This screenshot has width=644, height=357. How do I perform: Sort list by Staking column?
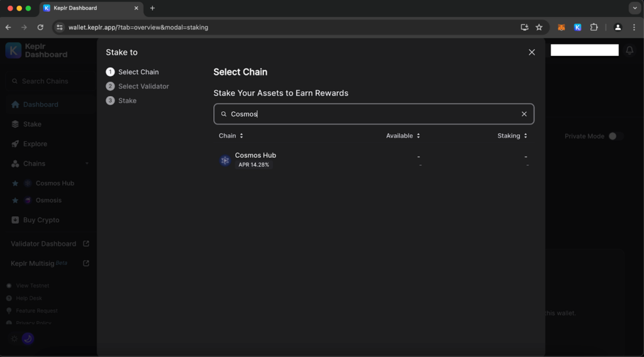point(512,136)
